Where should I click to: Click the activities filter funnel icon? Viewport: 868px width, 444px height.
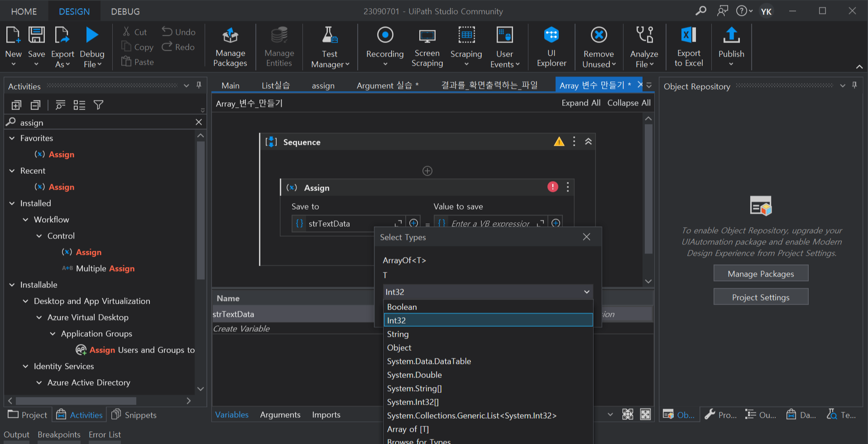pos(98,105)
